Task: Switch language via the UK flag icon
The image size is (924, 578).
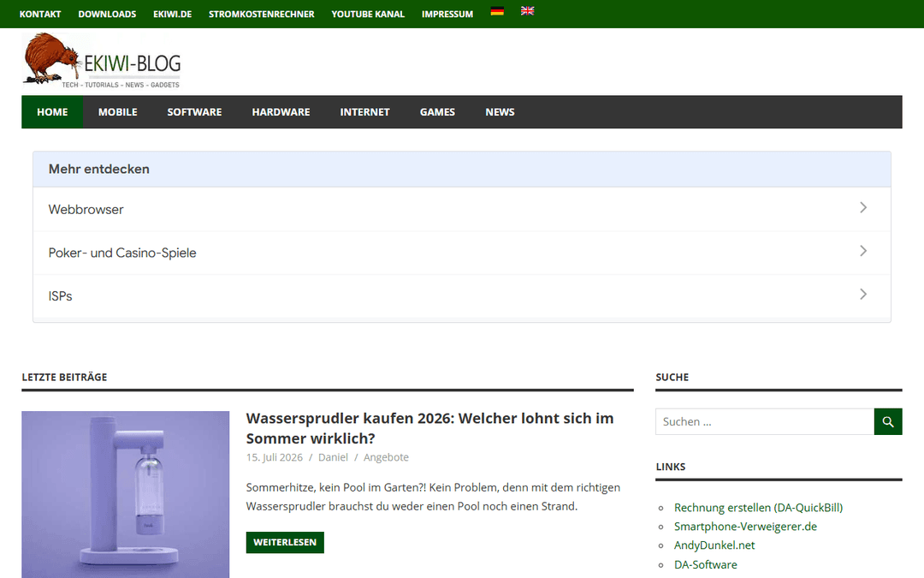Action: click(527, 11)
